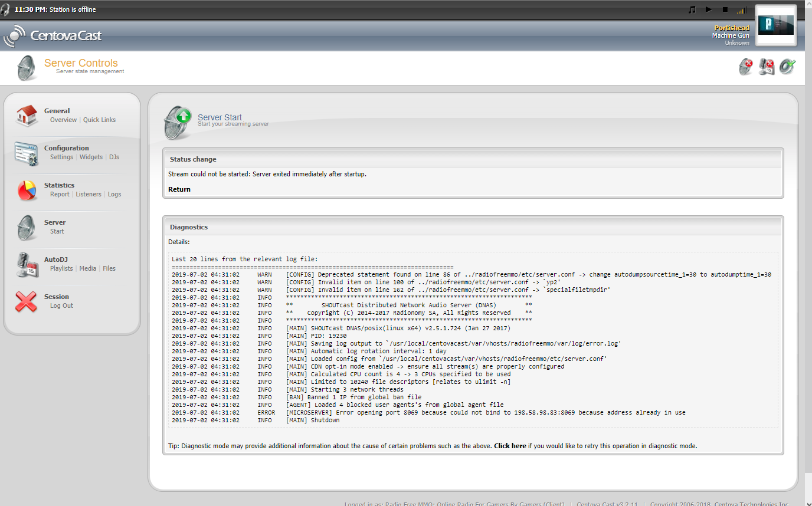The height and width of the screenshot is (506, 812).
Task: Click the AutoDJ offline status icon at top right
Action: [x=767, y=67]
